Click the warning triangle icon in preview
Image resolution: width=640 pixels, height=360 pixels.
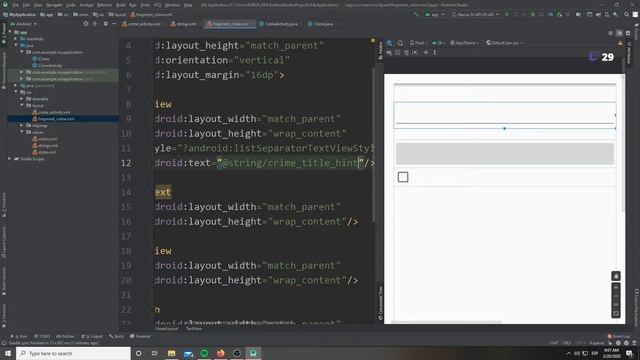click(x=620, y=43)
